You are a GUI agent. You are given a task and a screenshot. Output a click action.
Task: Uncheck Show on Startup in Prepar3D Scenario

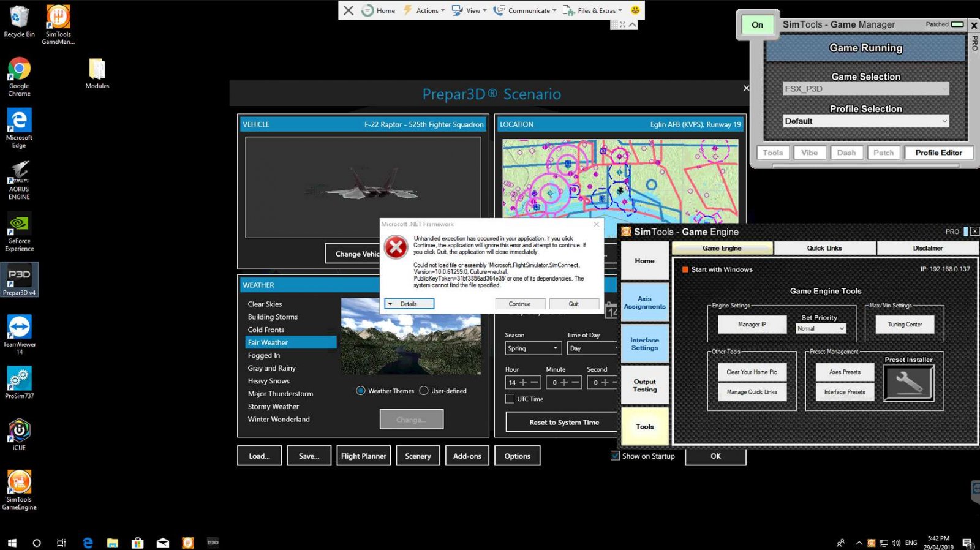pos(615,456)
